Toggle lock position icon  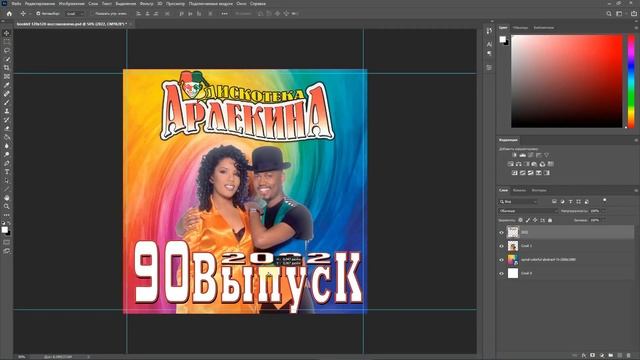tap(535, 220)
